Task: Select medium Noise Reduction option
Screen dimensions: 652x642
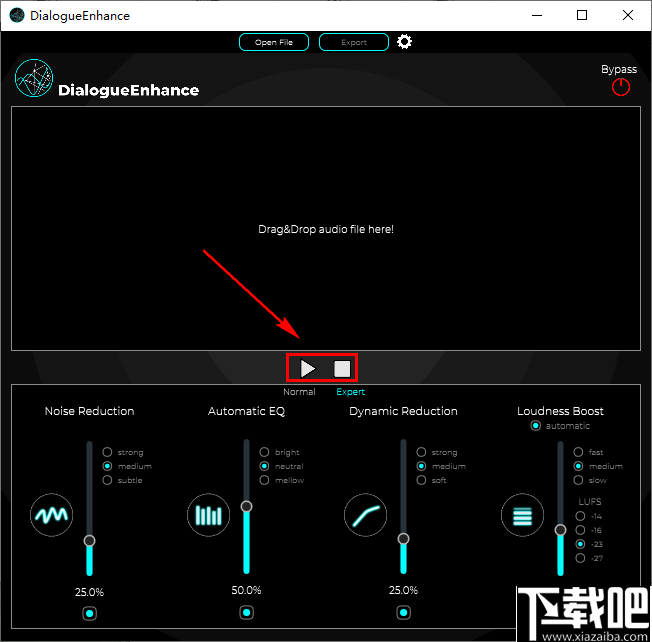Action: pyautogui.click(x=107, y=466)
